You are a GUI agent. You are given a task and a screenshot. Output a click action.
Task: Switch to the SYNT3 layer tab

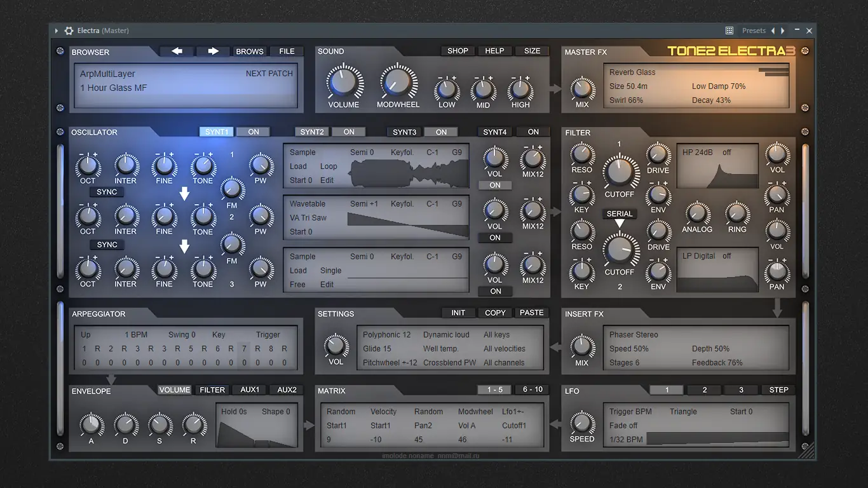pos(405,132)
